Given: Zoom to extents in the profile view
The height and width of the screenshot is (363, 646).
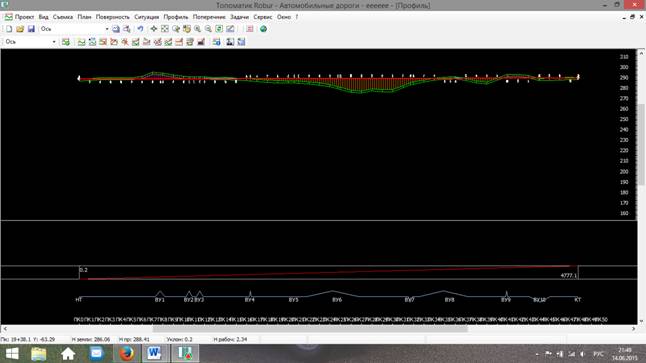Looking at the screenshot, I should click(165, 29).
